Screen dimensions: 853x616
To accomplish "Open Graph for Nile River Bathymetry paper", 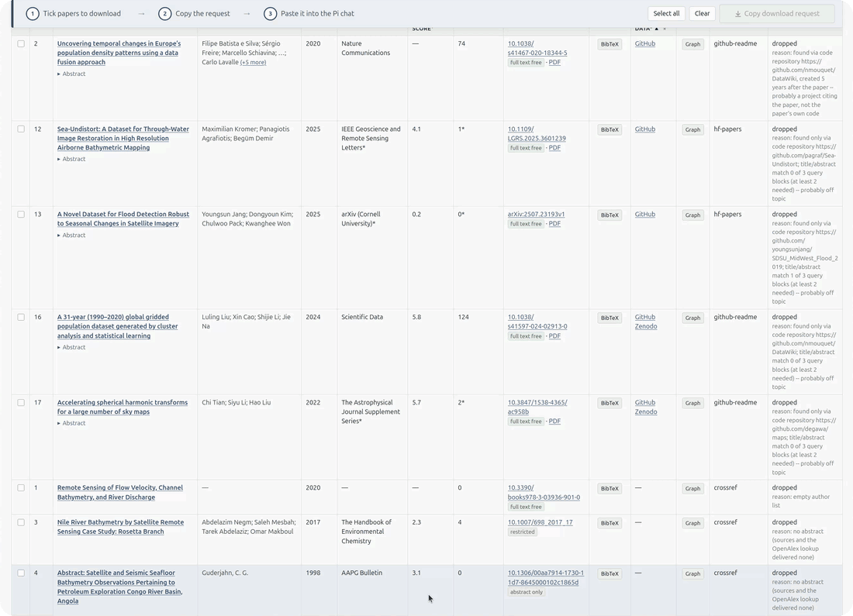I will point(692,523).
